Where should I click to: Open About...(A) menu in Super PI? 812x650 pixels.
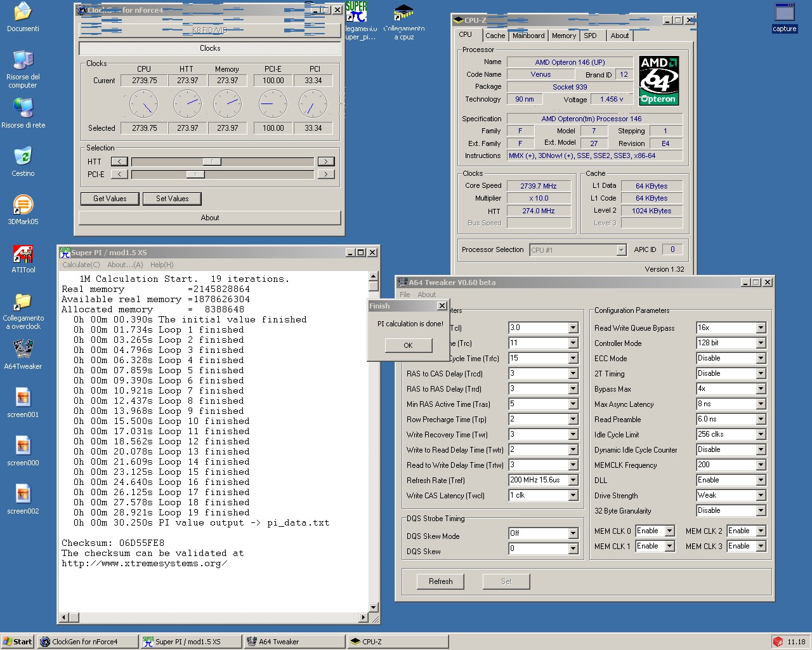(125, 265)
